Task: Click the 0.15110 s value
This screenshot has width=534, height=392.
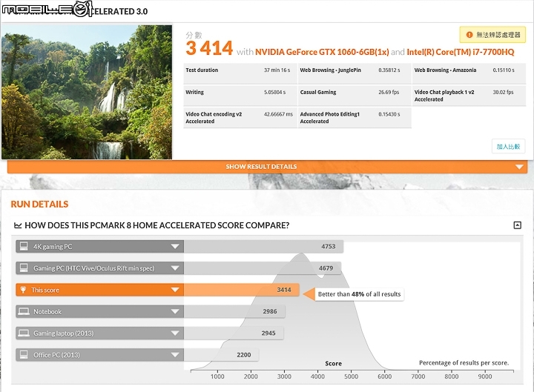Action: (504, 70)
